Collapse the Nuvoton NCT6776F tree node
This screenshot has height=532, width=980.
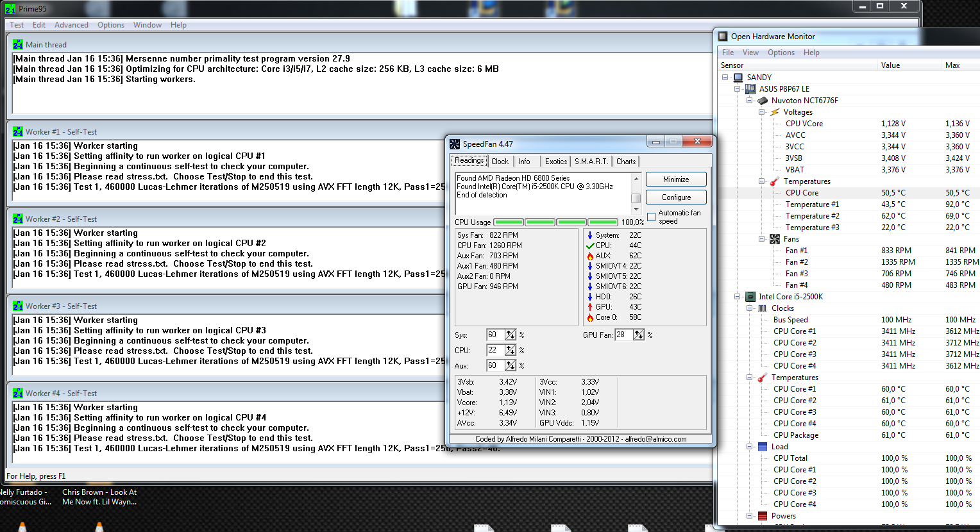(749, 100)
